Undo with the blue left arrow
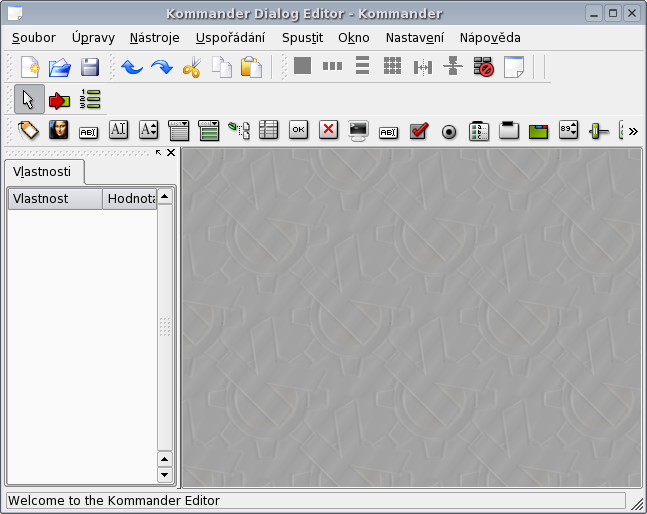Screen dimensions: 647x514 [x=132, y=67]
